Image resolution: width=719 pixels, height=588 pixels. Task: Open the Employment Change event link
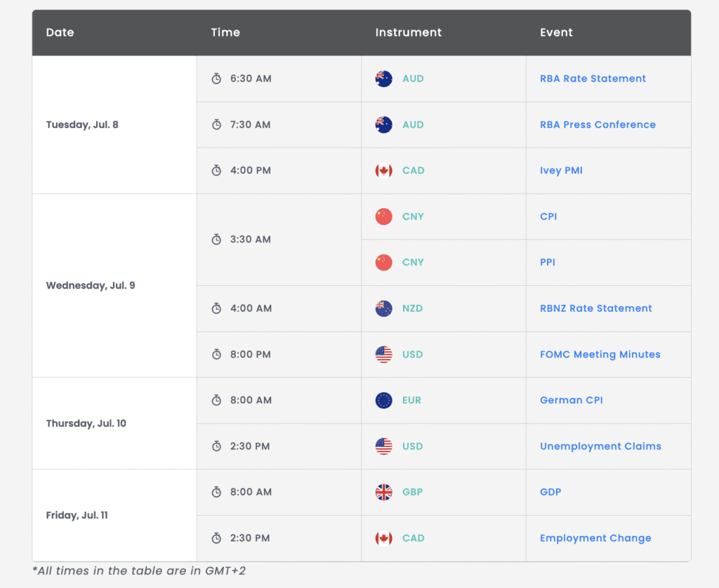point(595,538)
